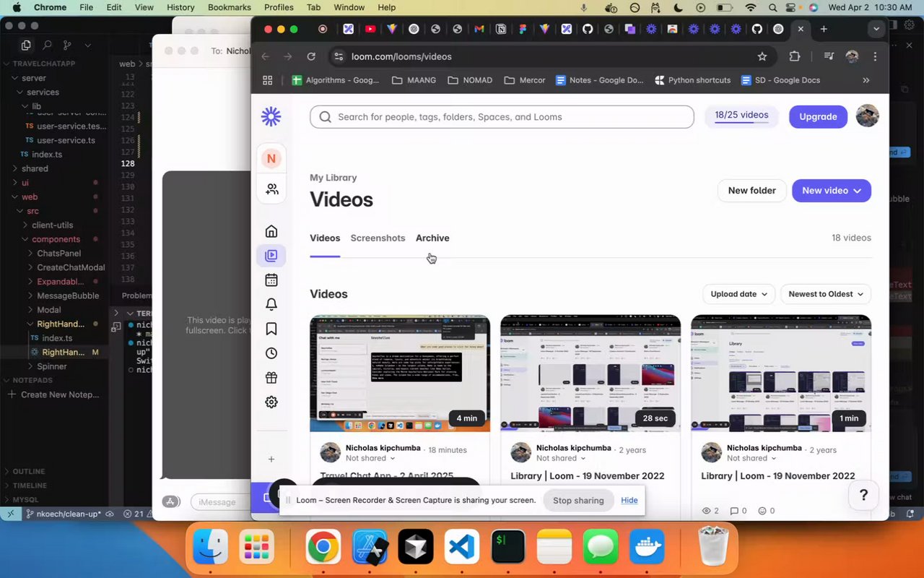Image resolution: width=924 pixels, height=578 pixels.
Task: Open the Settings gear in the Loom sidebar
Action: pos(271,402)
